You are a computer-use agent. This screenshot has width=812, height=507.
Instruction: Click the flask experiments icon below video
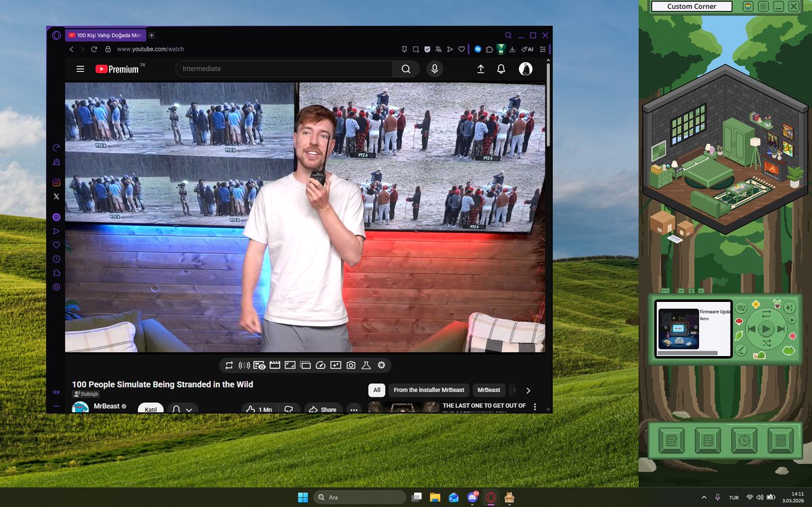point(366,365)
